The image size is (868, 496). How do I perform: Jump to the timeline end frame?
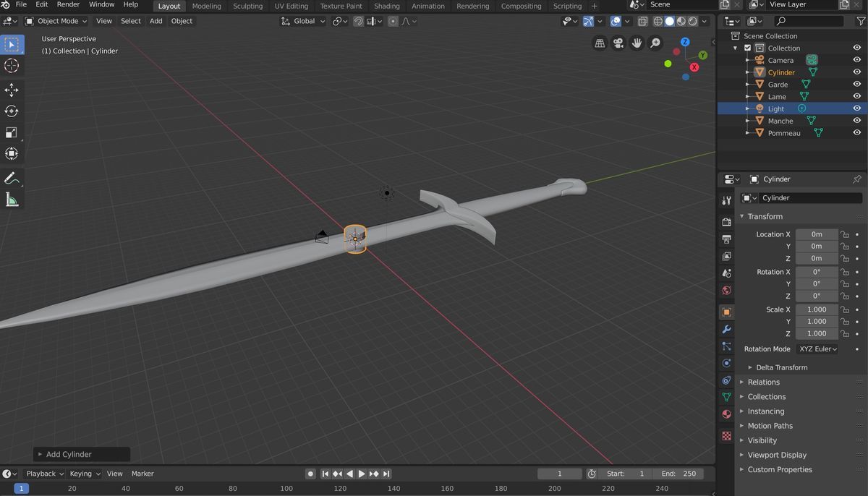click(386, 474)
